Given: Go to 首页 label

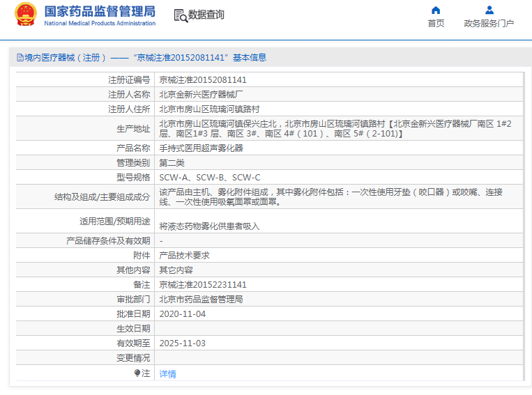Looking at the screenshot, I should click(x=436, y=23).
